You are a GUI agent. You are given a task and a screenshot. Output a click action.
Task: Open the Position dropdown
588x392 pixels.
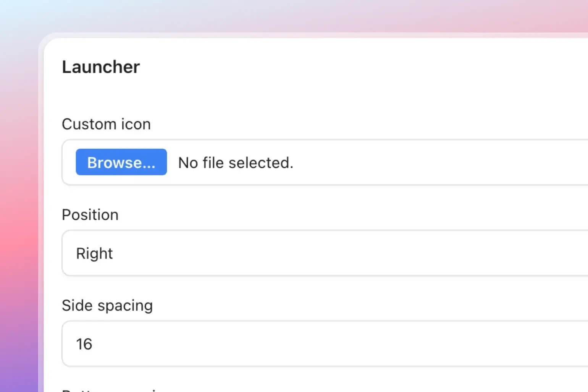[x=325, y=253]
